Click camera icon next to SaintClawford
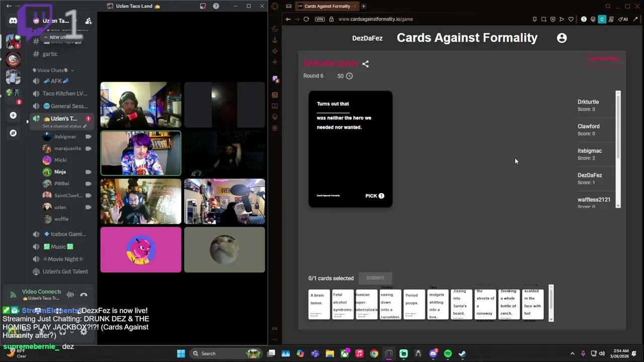Viewport: 644px width, 362px height. (89, 195)
